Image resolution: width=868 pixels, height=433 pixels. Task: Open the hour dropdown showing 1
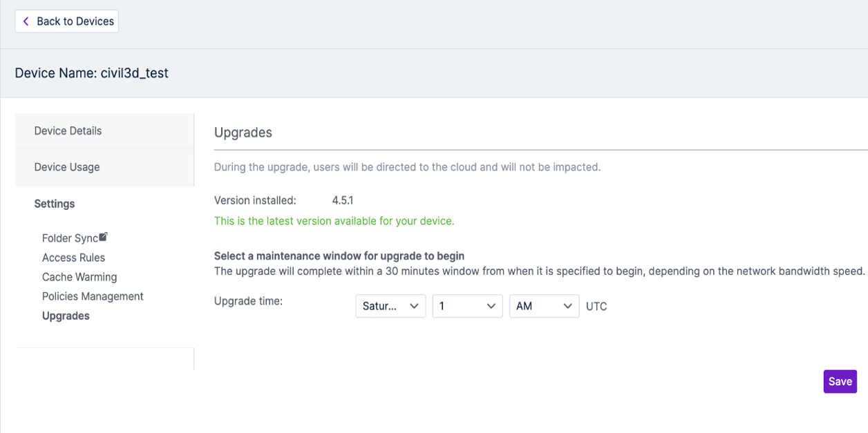[x=467, y=306]
